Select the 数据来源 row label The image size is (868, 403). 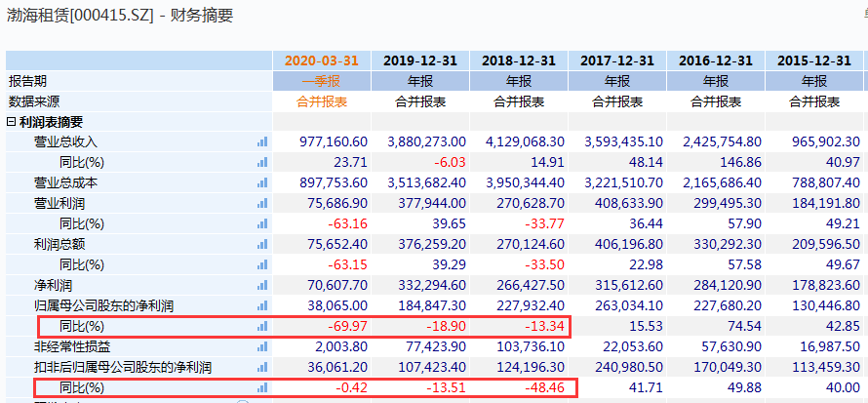click(x=34, y=101)
